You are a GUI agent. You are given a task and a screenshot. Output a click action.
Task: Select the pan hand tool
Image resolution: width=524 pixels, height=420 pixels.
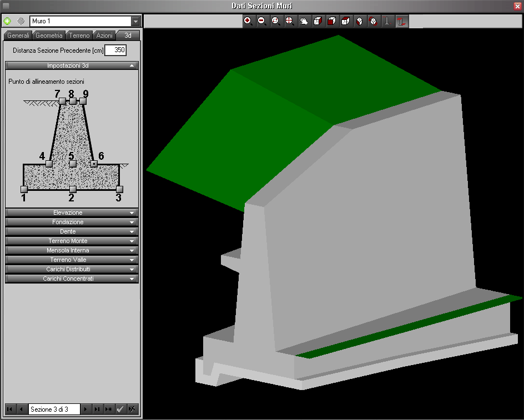click(x=304, y=21)
